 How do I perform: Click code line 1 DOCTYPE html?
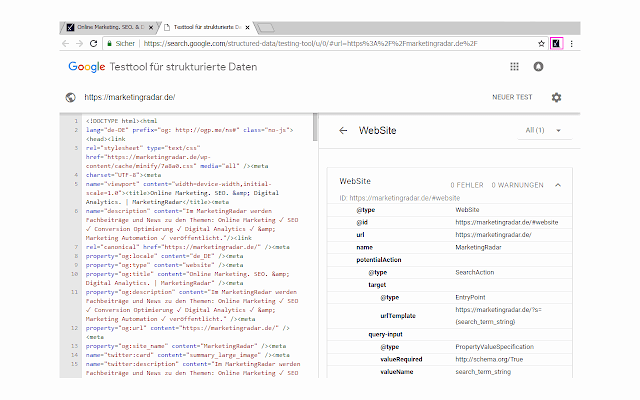click(x=121, y=121)
